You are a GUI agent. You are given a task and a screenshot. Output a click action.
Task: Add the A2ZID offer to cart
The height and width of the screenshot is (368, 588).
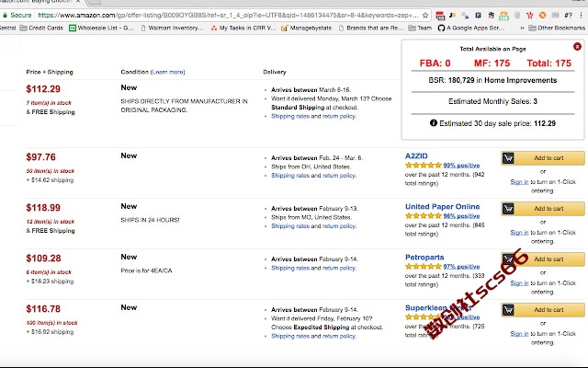[543, 158]
